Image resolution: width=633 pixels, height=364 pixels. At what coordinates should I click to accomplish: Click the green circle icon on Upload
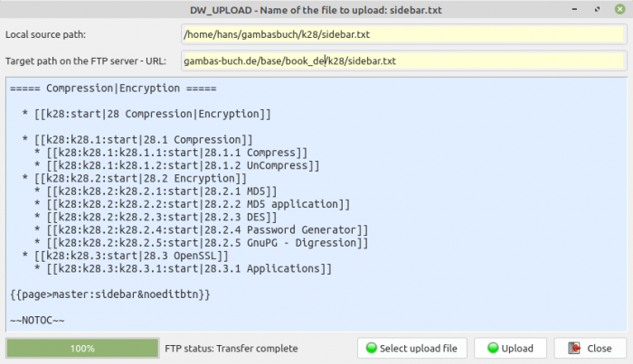click(492, 349)
